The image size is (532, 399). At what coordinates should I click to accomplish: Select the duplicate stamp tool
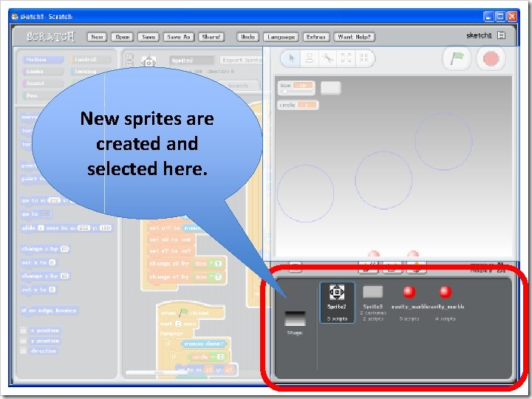[x=309, y=58]
